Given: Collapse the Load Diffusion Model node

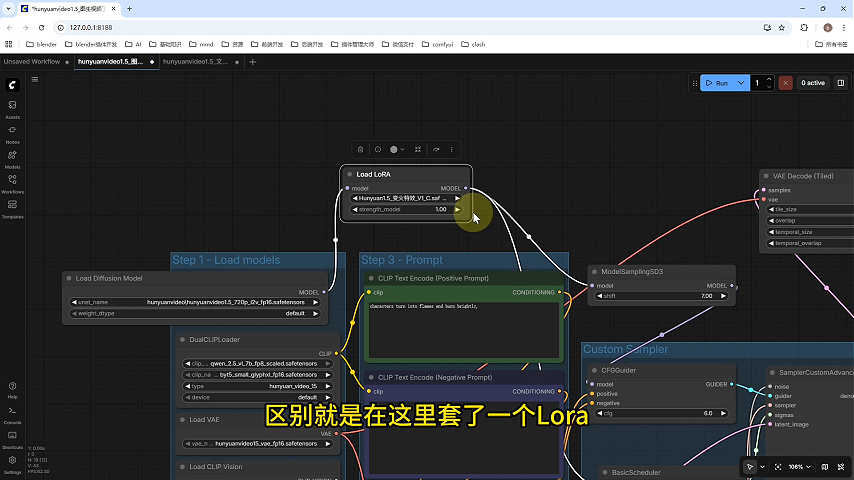Looking at the screenshot, I should tap(69, 278).
